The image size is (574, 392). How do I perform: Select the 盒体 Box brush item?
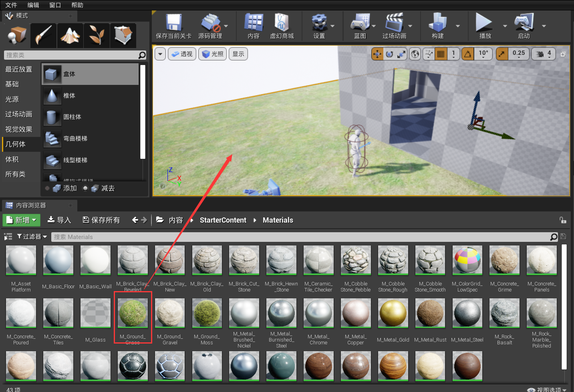[91, 74]
